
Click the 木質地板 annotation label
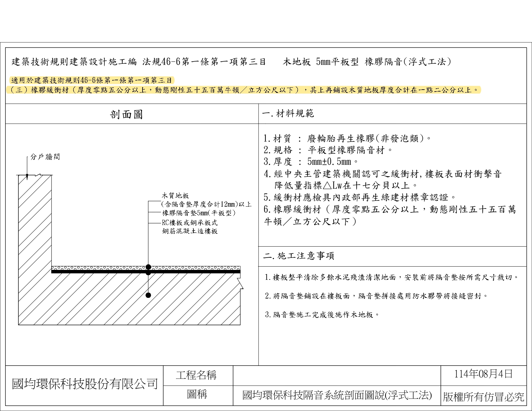(x=175, y=196)
